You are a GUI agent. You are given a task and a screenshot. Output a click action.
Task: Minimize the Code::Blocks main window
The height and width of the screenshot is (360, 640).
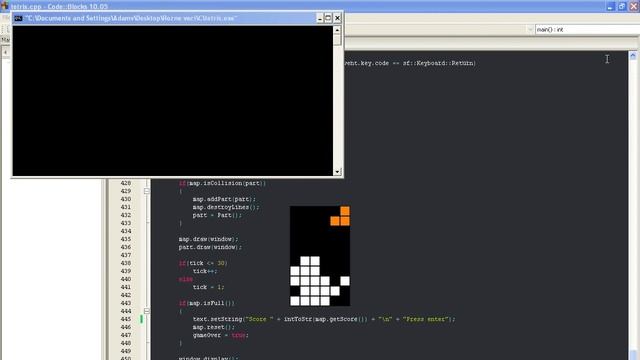tap(610, 7)
